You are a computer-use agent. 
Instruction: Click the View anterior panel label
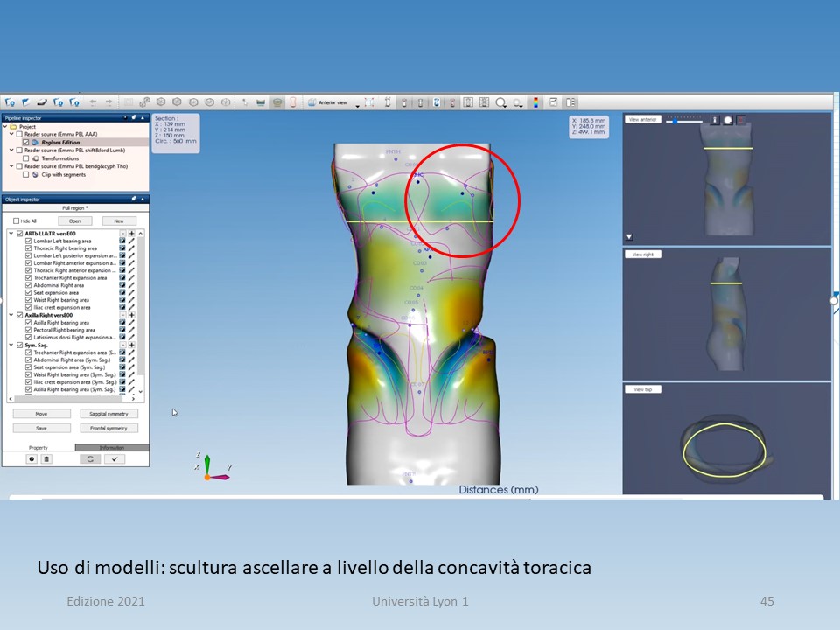coord(643,120)
